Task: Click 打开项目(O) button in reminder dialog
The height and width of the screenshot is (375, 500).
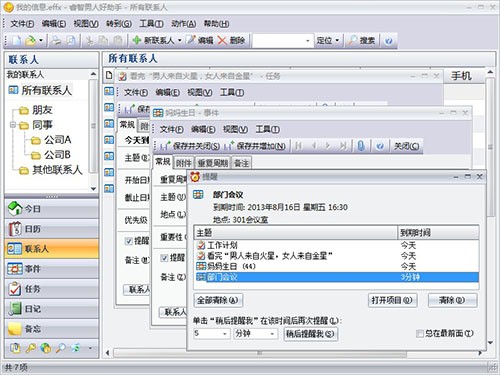Action: [x=393, y=300]
